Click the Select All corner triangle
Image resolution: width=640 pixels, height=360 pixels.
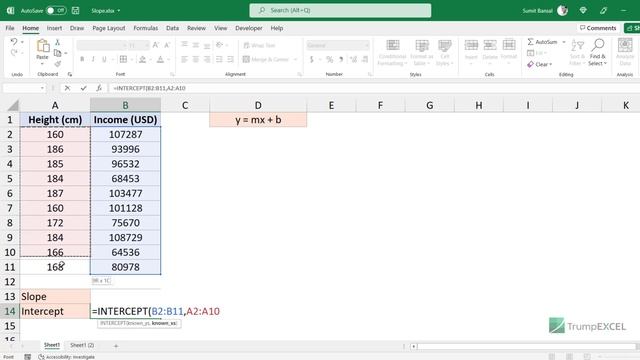pyautogui.click(x=13, y=106)
